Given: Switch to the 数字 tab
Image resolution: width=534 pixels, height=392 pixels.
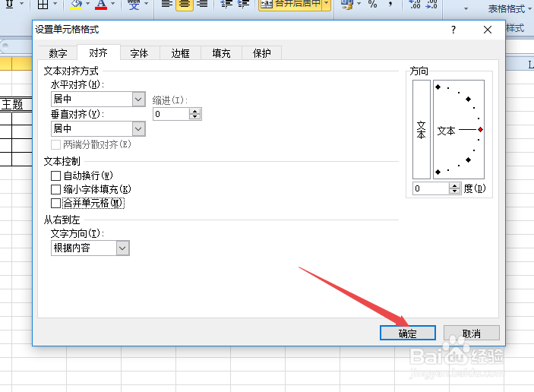Looking at the screenshot, I should [x=58, y=53].
